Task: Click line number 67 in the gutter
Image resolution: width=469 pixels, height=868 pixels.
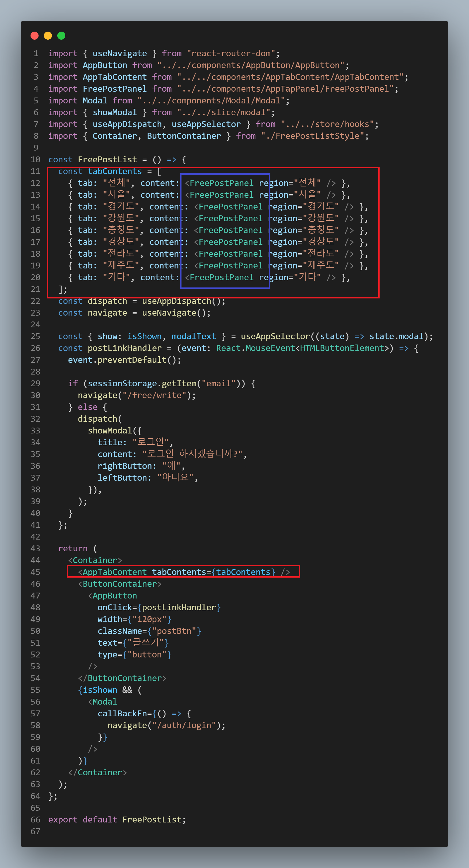Action: [x=35, y=832]
